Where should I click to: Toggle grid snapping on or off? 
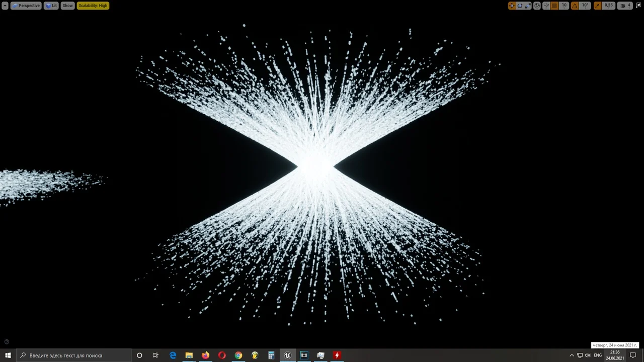point(555,6)
